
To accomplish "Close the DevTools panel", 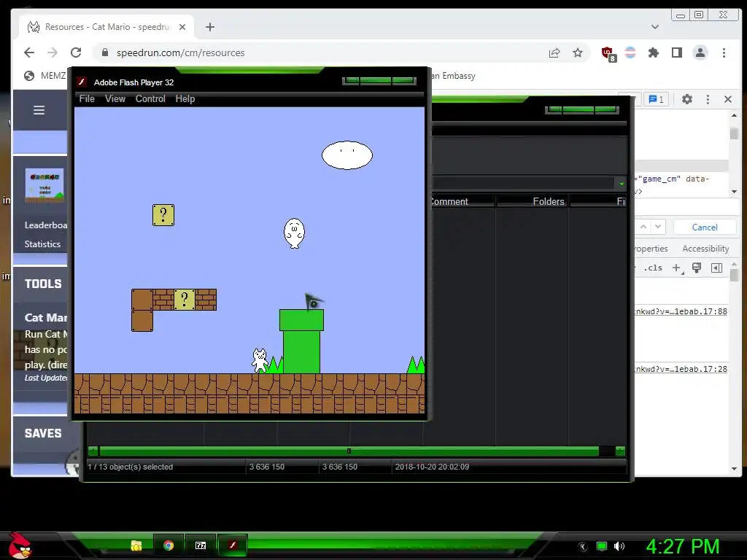I will pos(727,99).
